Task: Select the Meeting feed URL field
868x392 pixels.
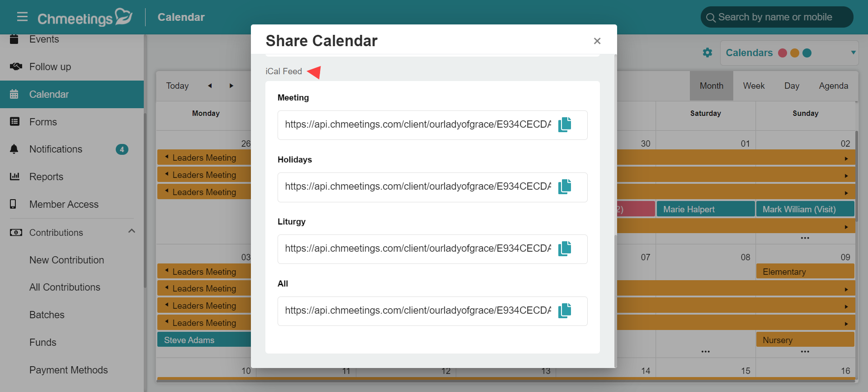Action: pos(418,124)
